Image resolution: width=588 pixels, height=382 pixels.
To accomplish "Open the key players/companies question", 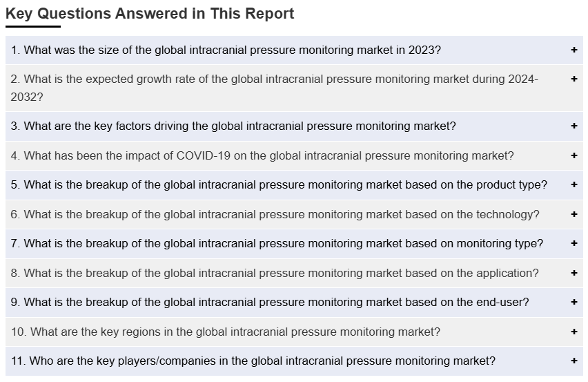I will [253, 361].
